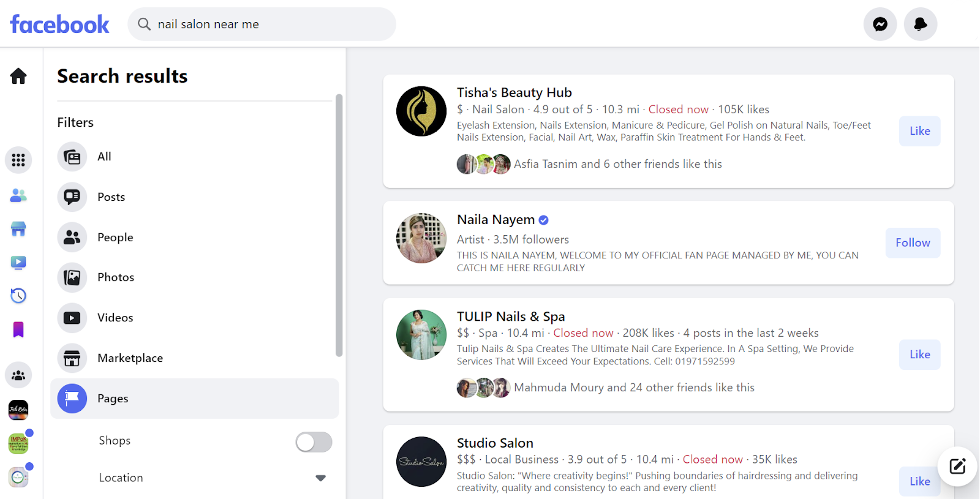Click the Pages filter flag icon
This screenshot has width=980, height=499.
click(x=72, y=399)
